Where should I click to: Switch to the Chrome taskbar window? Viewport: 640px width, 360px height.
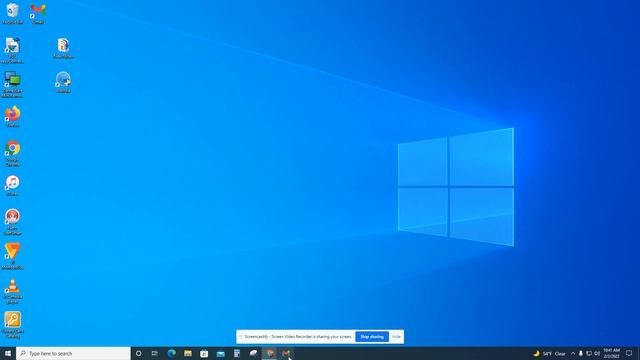269,353
